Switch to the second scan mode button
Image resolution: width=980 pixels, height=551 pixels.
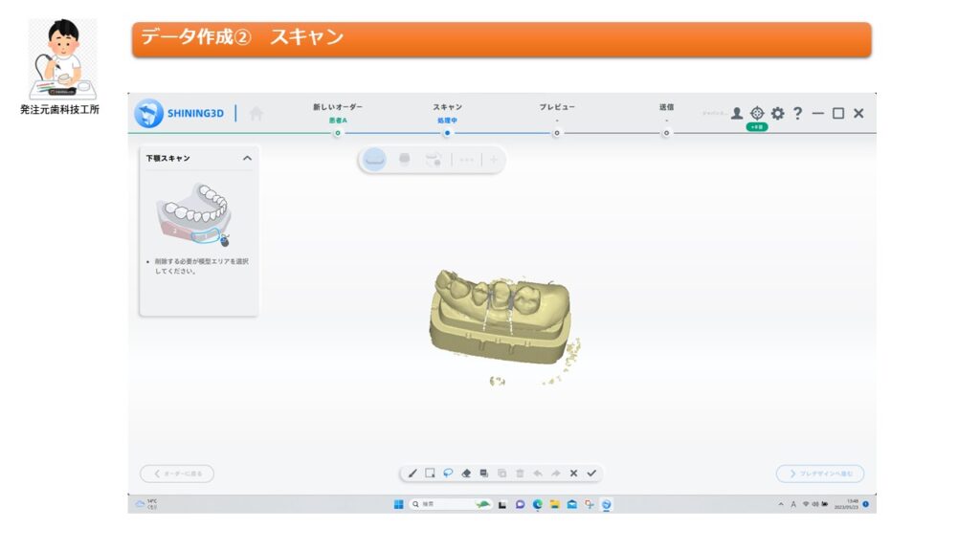pos(404,160)
